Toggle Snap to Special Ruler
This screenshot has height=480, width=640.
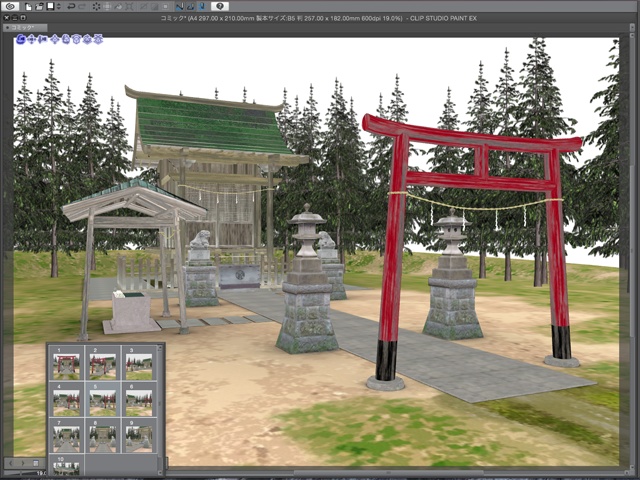tap(191, 7)
